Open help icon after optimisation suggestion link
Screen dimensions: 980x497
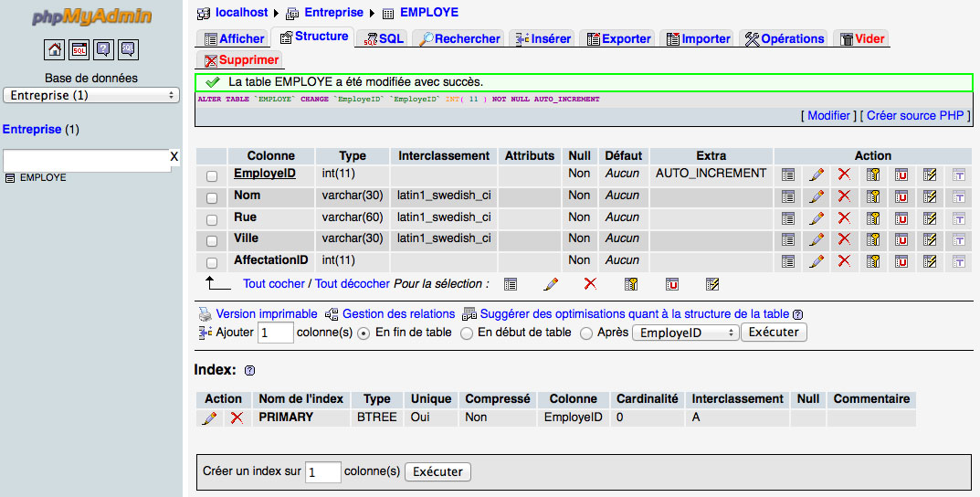click(797, 314)
